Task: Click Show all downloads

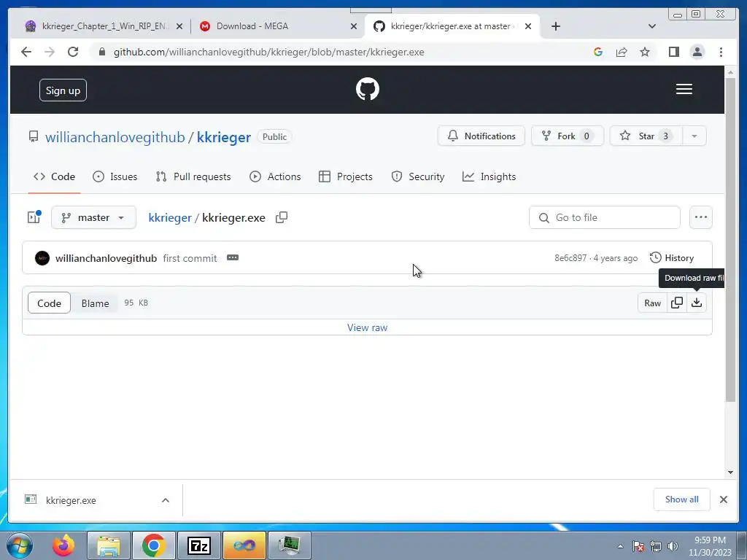Action: 682,499
